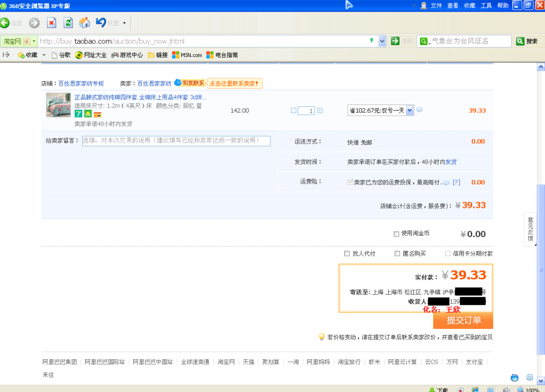Open the 收藏 favorites star bookmark
Screen dimensions: 545x392
click(27, 55)
